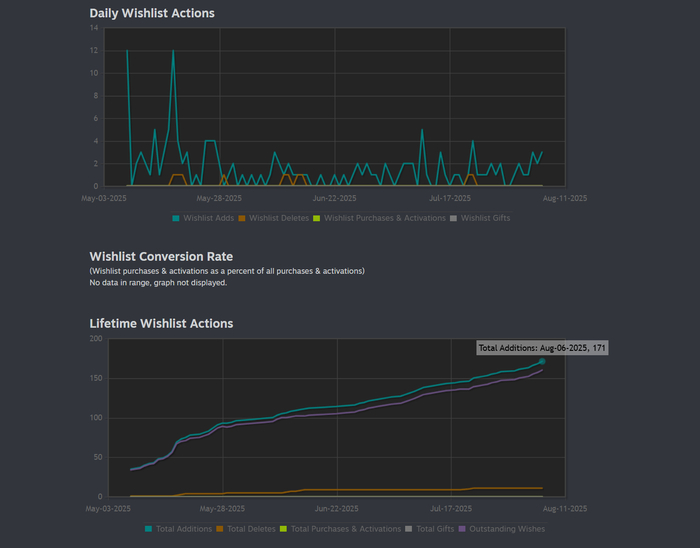Click the Lifetime Wishlist Actions heading
The image size is (700, 548).
click(161, 323)
